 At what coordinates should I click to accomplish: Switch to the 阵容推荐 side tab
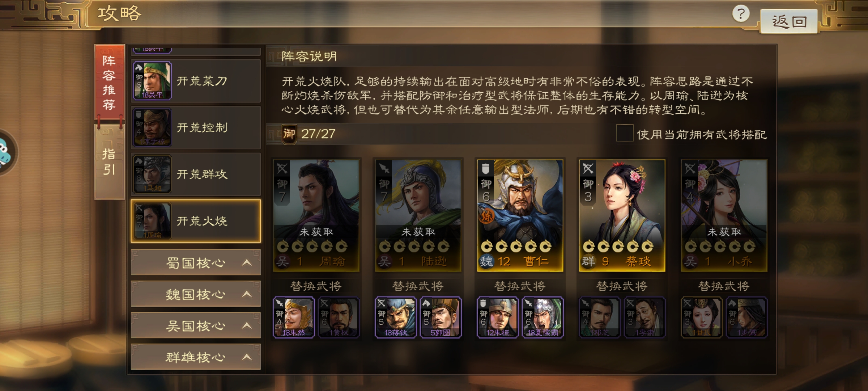[109, 82]
